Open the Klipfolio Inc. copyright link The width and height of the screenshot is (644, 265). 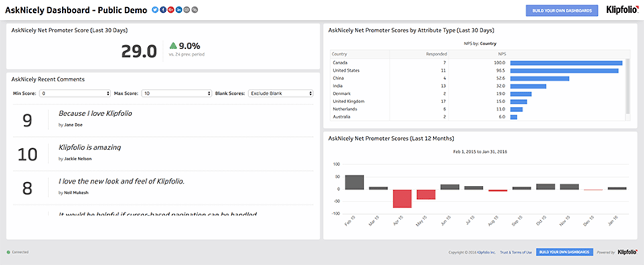[x=486, y=252]
